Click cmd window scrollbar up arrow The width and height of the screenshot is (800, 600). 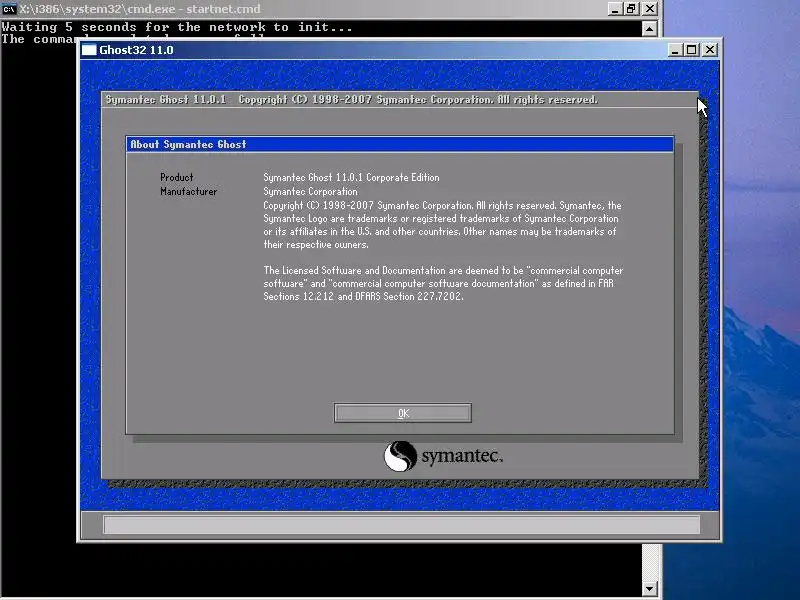[x=649, y=29]
